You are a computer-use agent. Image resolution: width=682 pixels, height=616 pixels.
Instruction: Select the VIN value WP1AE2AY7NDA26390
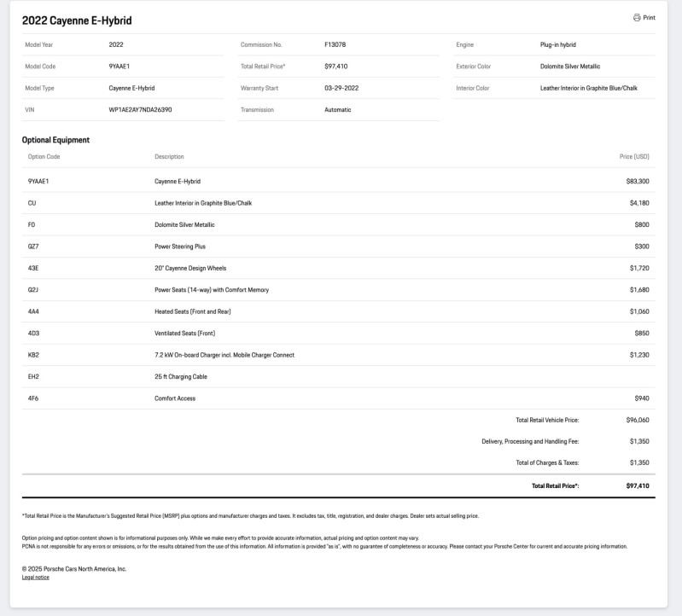[140, 109]
